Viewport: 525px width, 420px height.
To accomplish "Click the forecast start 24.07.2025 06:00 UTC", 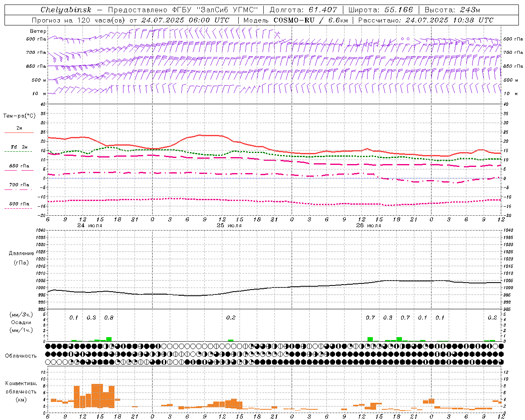I will 185,20.
